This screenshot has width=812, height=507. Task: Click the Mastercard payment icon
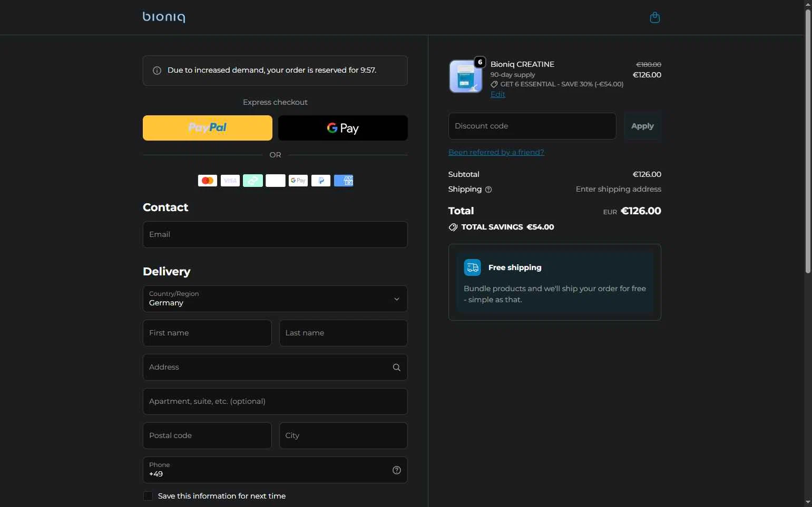208,181
